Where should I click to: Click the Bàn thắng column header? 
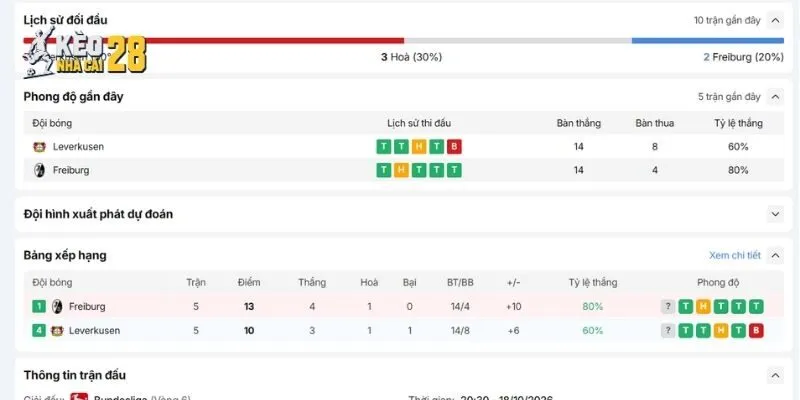tap(579, 123)
